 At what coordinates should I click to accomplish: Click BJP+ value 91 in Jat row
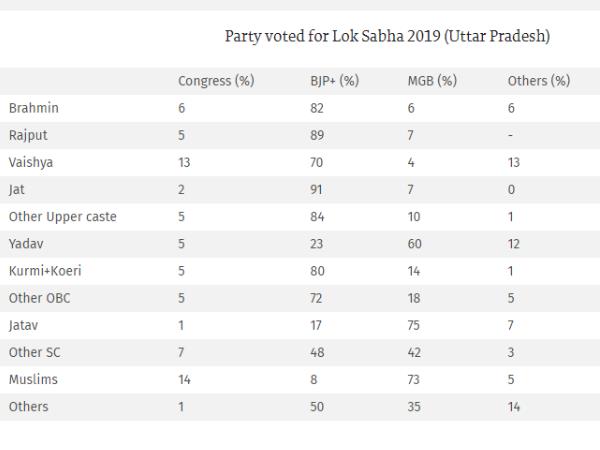coord(316,189)
